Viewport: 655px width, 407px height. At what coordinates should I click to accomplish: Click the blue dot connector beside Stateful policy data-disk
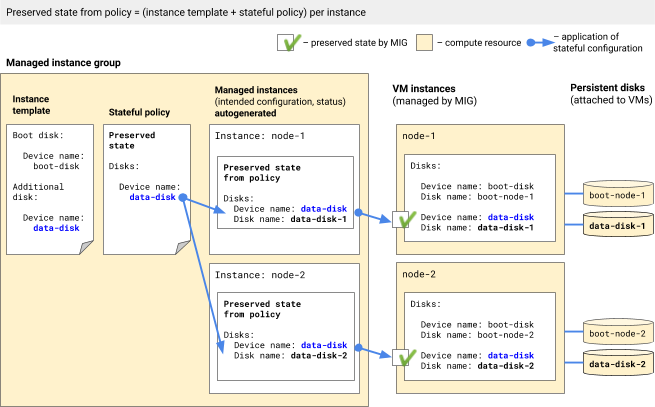click(183, 197)
